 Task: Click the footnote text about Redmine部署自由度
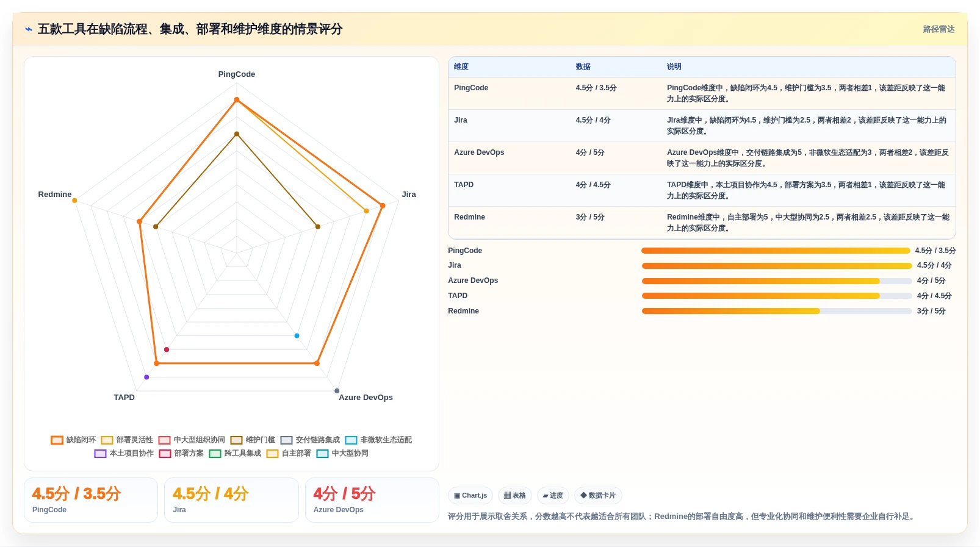pos(682,517)
